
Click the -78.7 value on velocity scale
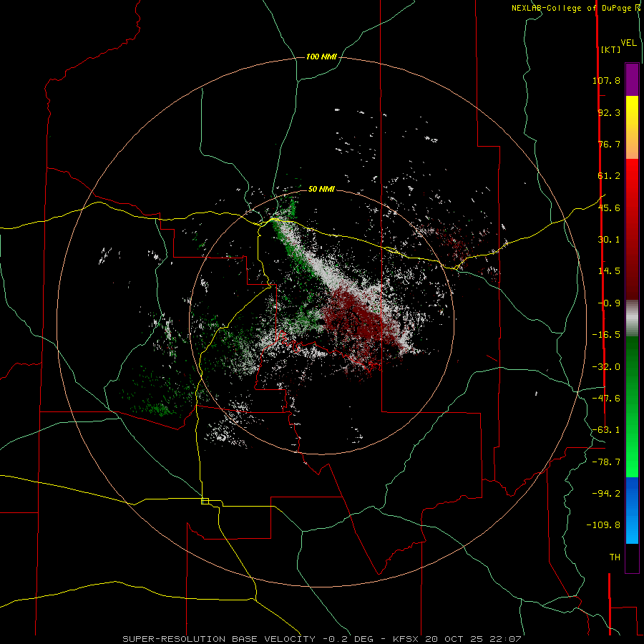[606, 462]
